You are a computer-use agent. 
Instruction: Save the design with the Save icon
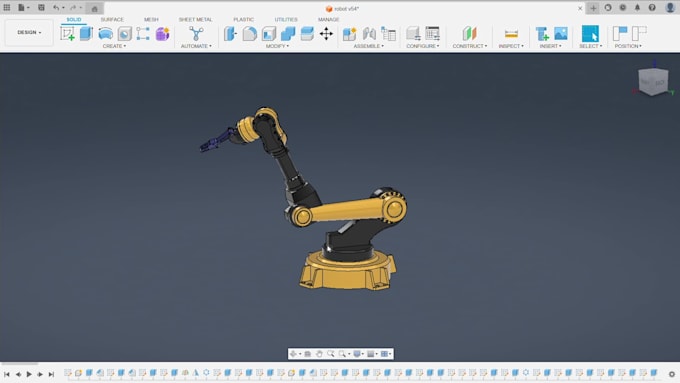[x=41, y=7]
